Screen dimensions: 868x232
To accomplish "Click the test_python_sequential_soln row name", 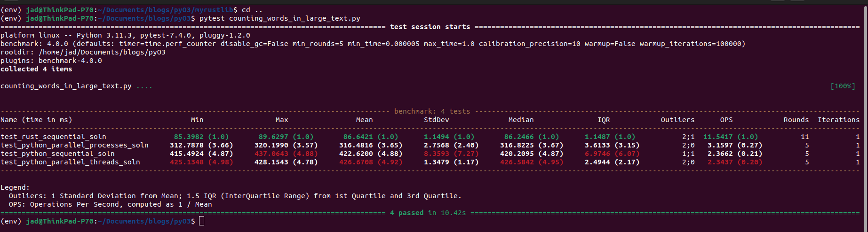I will coord(57,154).
